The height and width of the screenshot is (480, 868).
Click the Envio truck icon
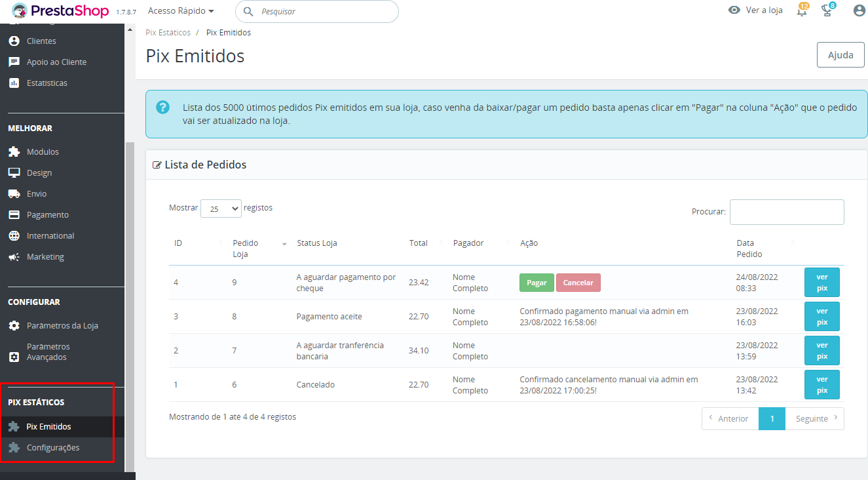[14, 193]
